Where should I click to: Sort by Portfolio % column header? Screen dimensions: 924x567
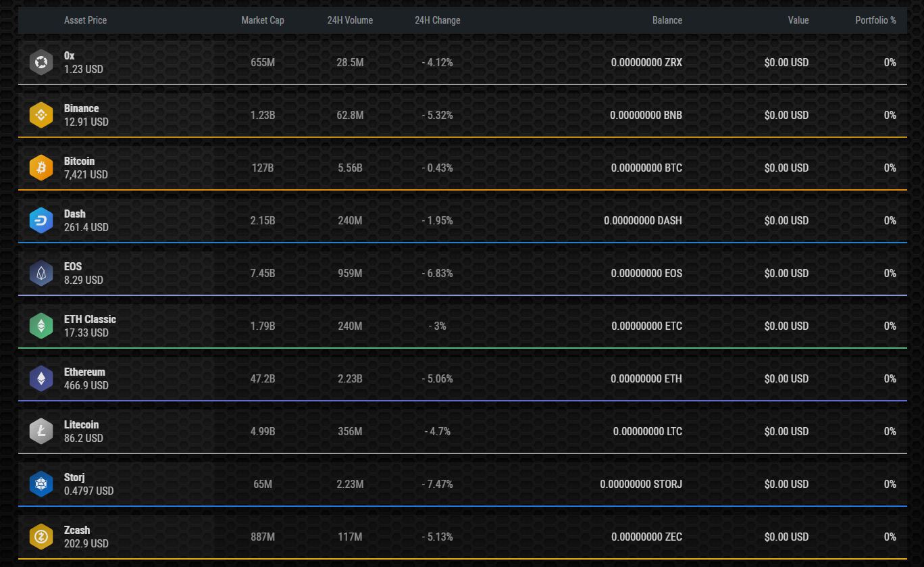(x=876, y=20)
